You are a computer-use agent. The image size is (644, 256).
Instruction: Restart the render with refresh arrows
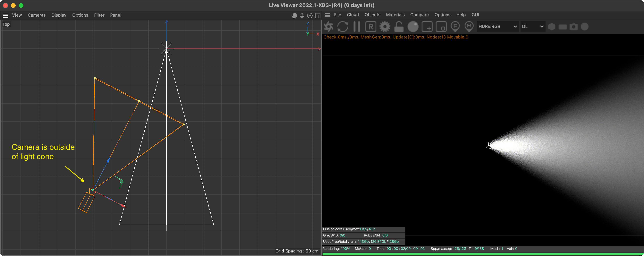coord(343,27)
